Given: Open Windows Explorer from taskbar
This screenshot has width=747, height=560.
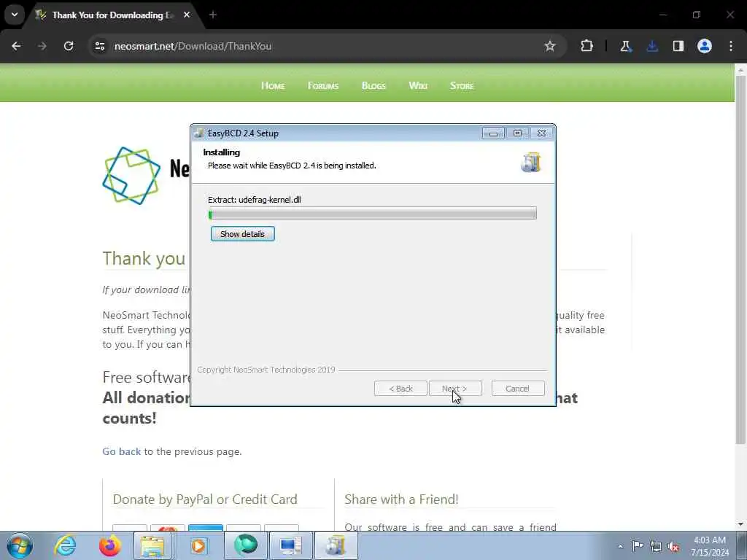Looking at the screenshot, I should 152,545.
